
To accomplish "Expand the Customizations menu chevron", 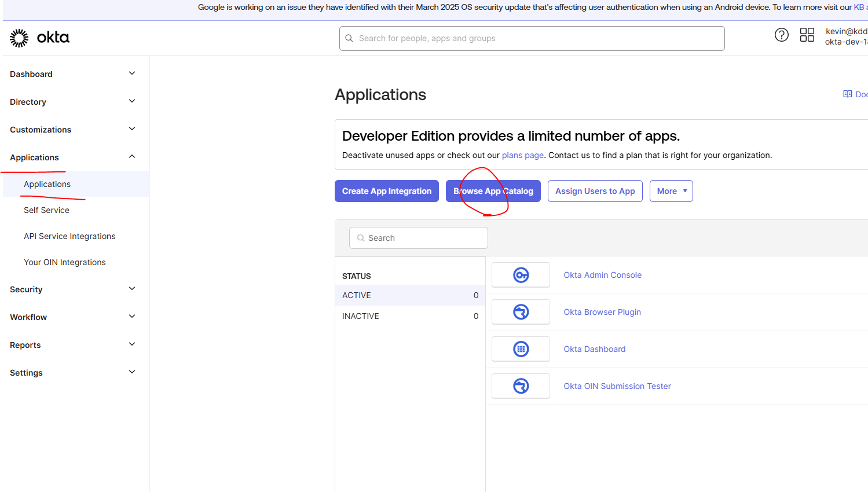I will (x=132, y=129).
